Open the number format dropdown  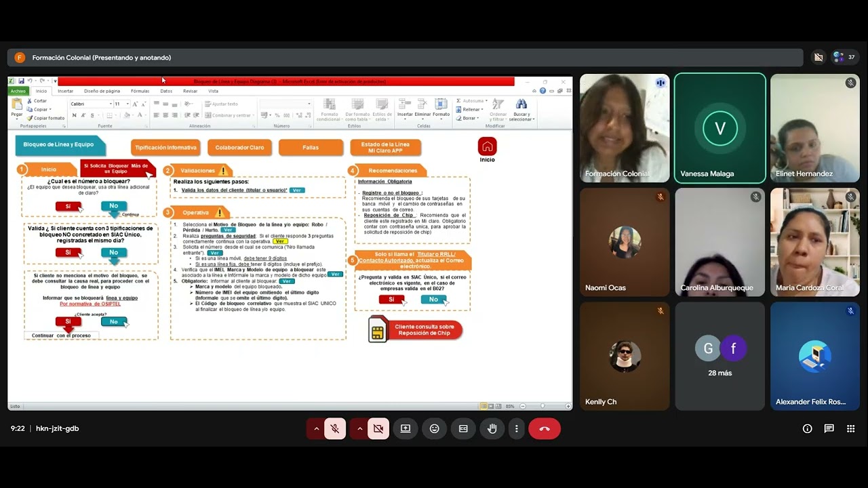309,104
